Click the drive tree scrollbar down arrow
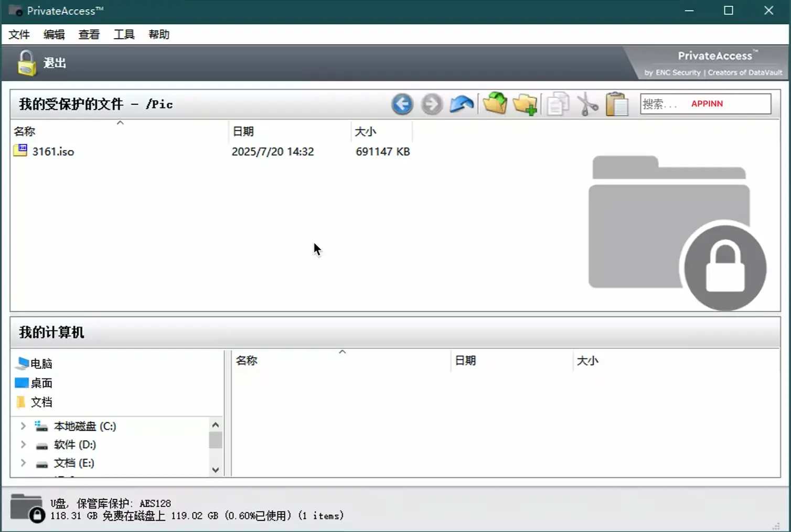 (x=216, y=470)
